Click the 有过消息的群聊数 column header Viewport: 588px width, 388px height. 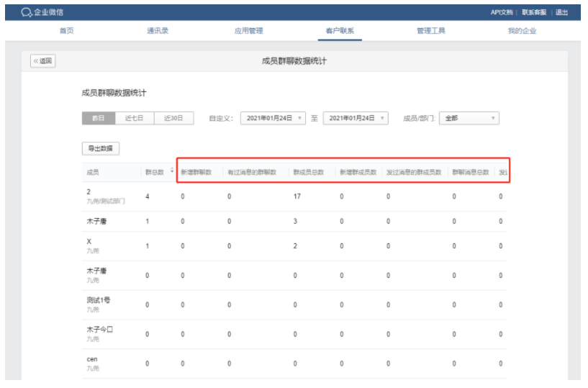click(252, 172)
